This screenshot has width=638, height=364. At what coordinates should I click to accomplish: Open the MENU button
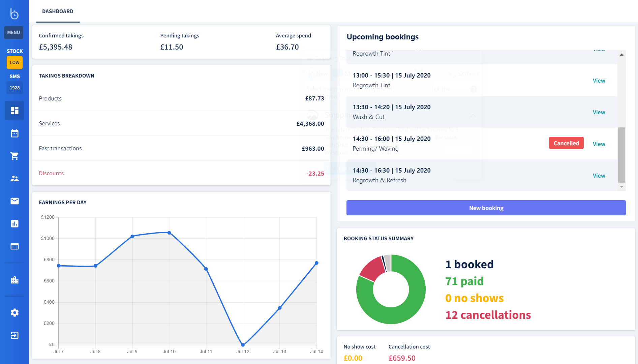[13, 32]
